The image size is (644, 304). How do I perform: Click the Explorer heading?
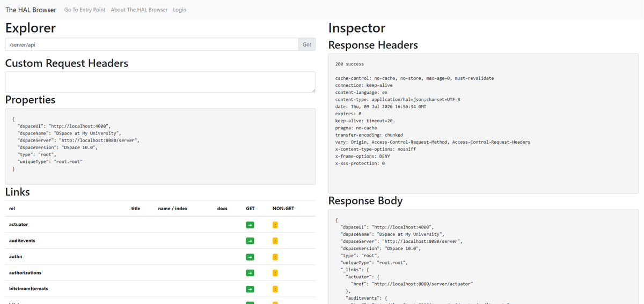tap(31, 27)
